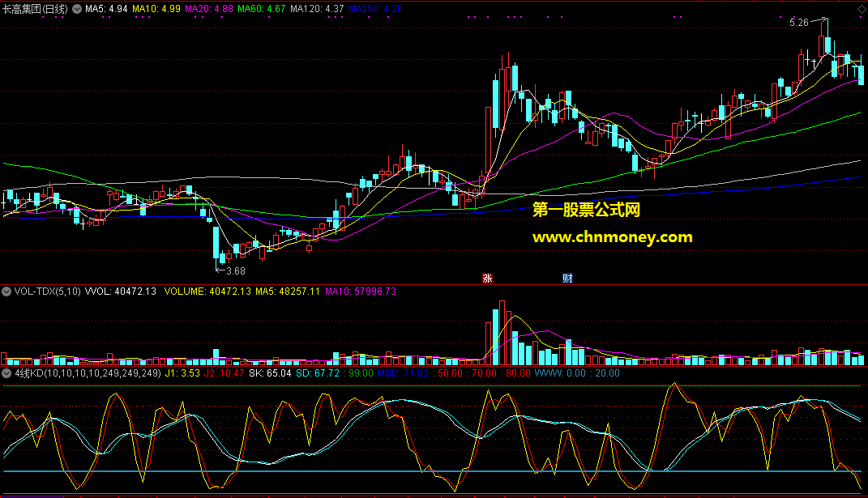
Task: Click the red 涨 event marker
Action: (487, 279)
